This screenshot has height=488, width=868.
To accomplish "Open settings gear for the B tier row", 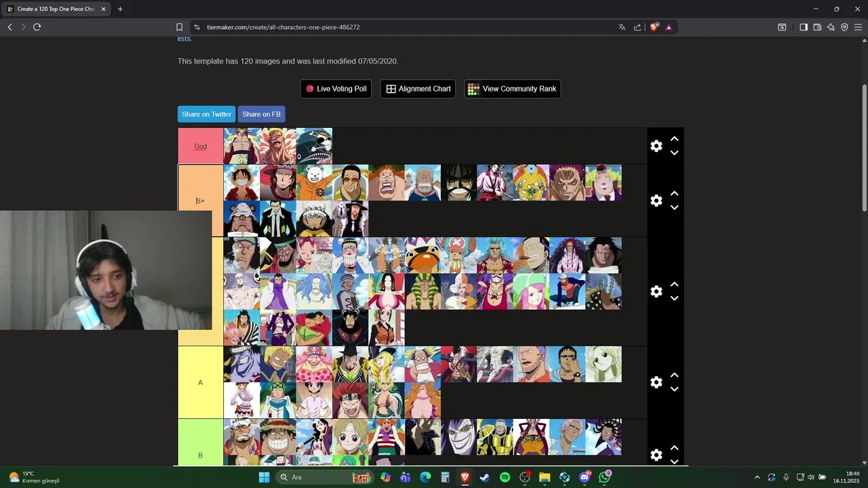I will (x=656, y=455).
